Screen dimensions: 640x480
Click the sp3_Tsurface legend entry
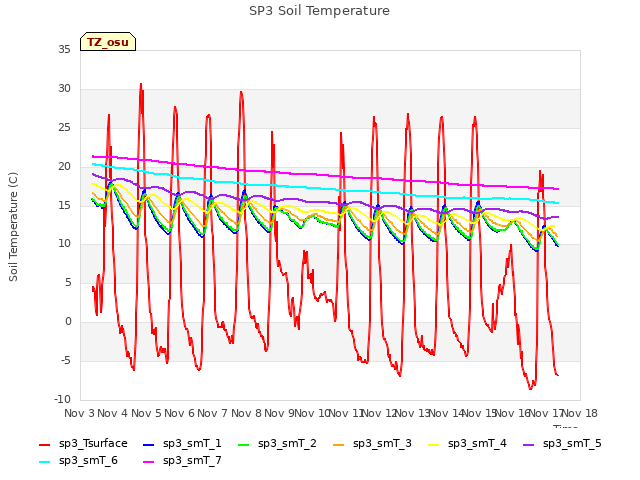click(x=83, y=444)
